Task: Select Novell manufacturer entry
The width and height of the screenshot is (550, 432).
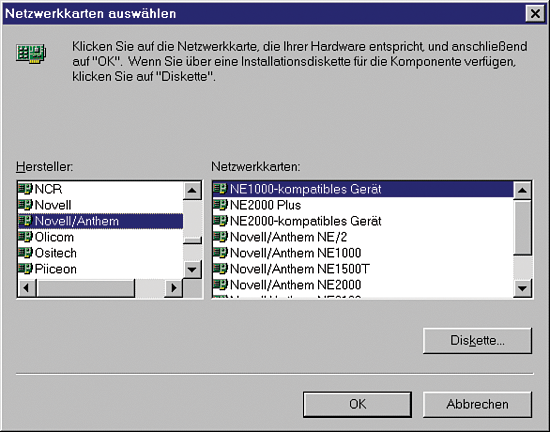Action: pyautogui.click(x=100, y=205)
